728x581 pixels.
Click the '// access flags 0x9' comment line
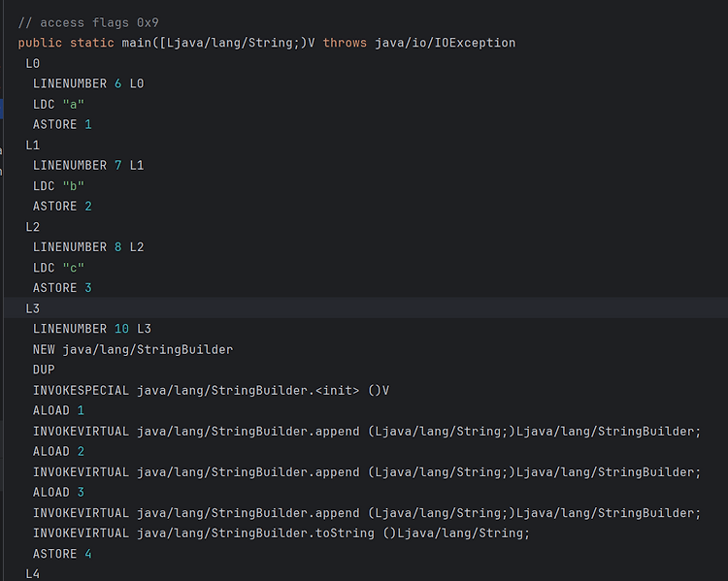click(x=88, y=22)
